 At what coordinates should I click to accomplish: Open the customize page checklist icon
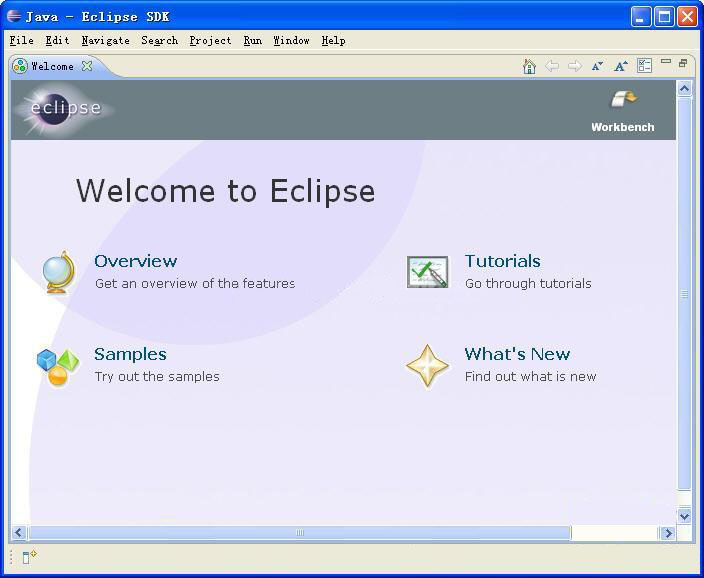[645, 66]
